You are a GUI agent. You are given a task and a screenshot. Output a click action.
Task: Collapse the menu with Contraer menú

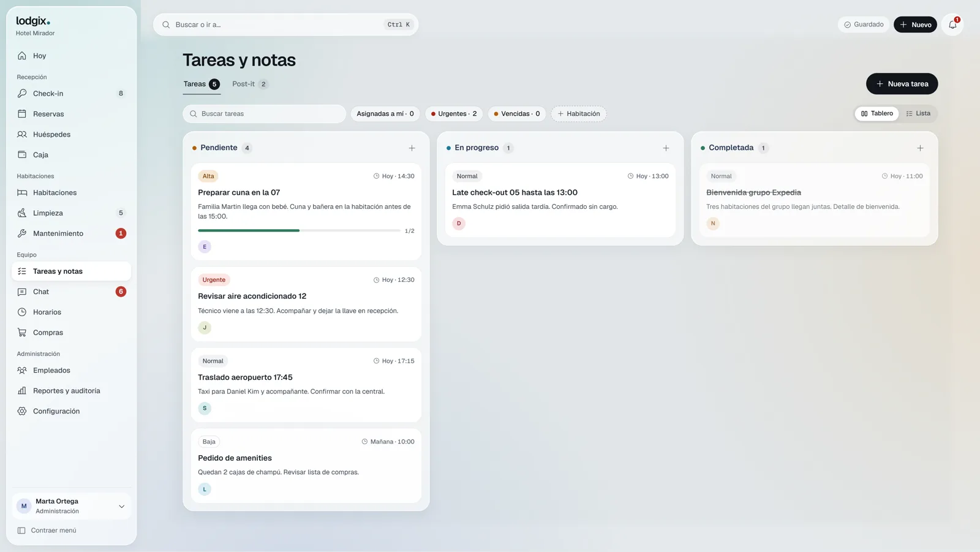pyautogui.click(x=47, y=531)
